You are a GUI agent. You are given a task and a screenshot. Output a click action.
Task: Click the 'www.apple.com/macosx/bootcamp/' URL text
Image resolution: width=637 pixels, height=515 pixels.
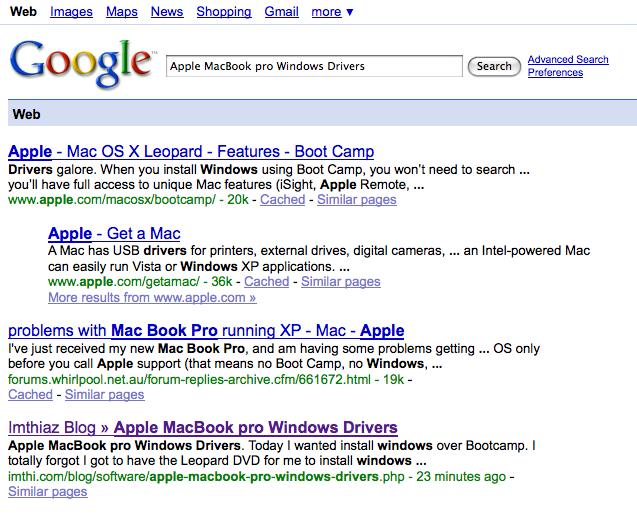point(112,199)
